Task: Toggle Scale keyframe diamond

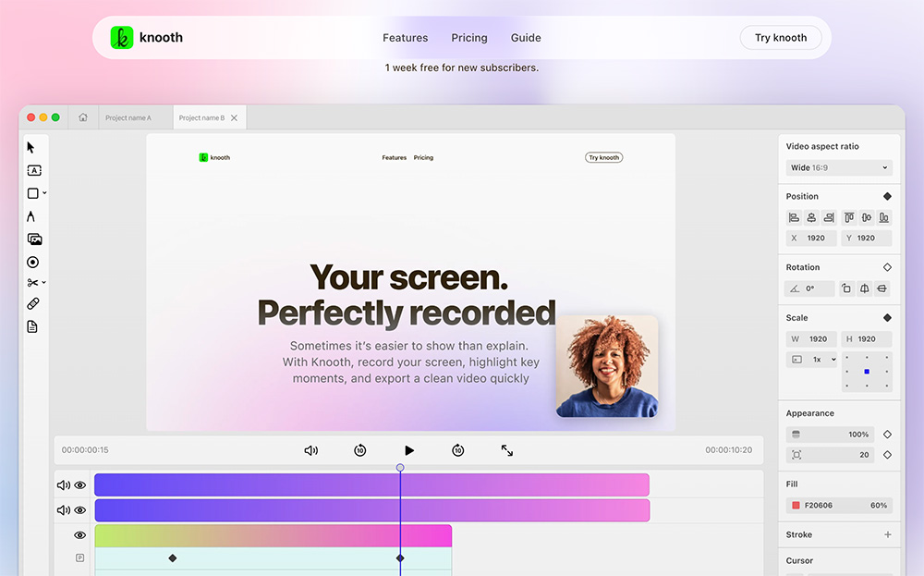Action: coord(887,318)
